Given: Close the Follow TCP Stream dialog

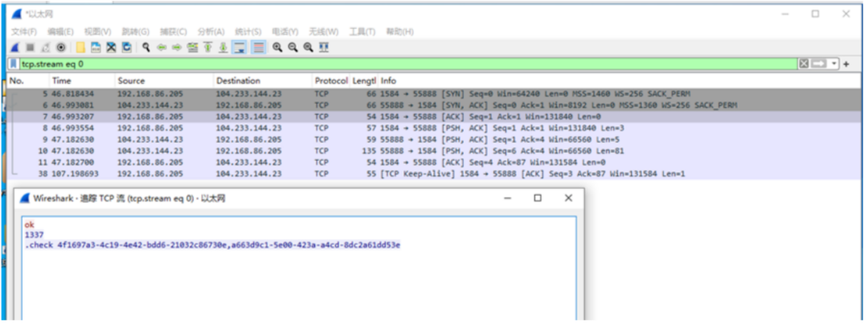Looking at the screenshot, I should pyautogui.click(x=568, y=198).
